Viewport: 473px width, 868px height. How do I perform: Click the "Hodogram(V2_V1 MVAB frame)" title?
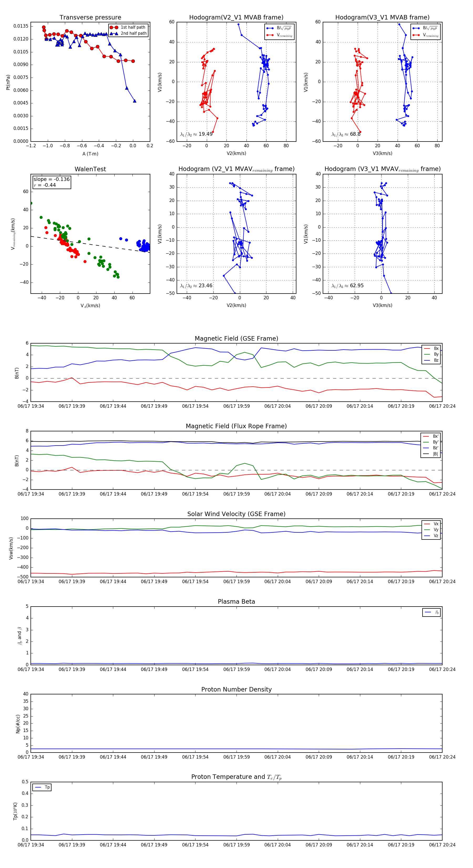coord(236,18)
